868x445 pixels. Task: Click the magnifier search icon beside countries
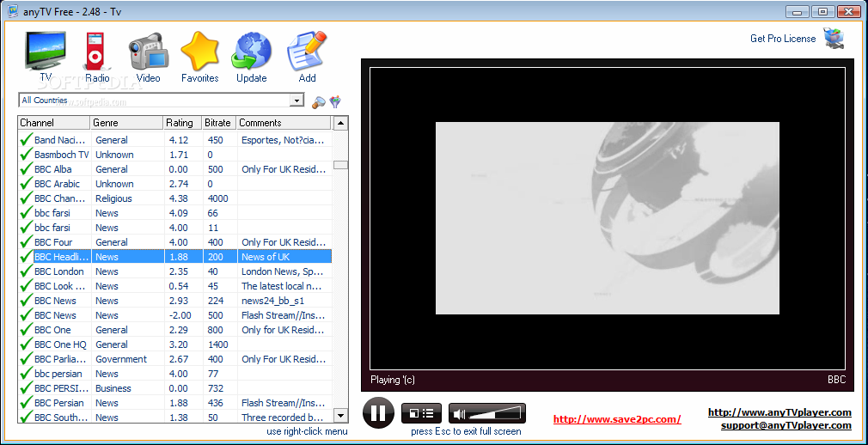[x=318, y=101]
